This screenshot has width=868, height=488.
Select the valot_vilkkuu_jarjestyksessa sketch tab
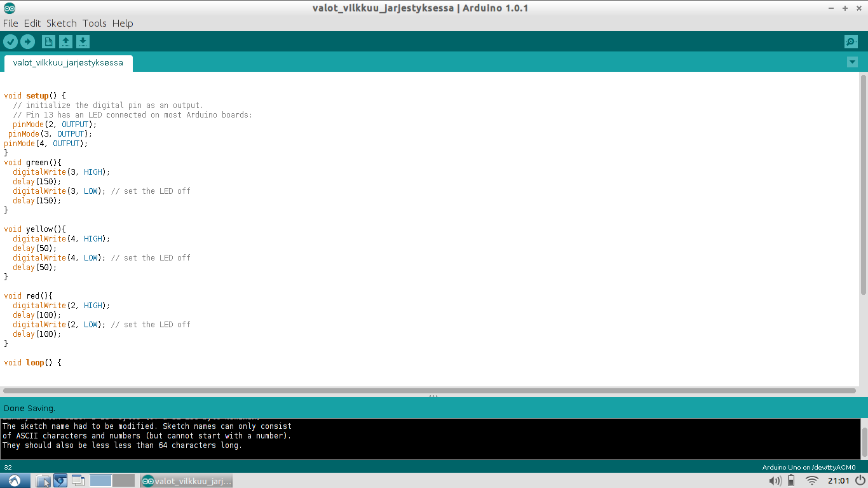[x=68, y=63]
